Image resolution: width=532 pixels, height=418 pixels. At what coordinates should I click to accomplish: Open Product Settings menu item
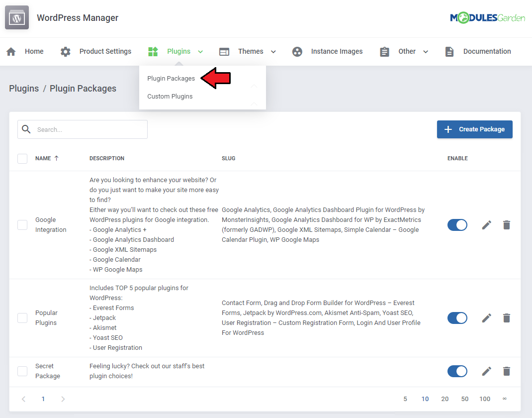click(x=105, y=51)
